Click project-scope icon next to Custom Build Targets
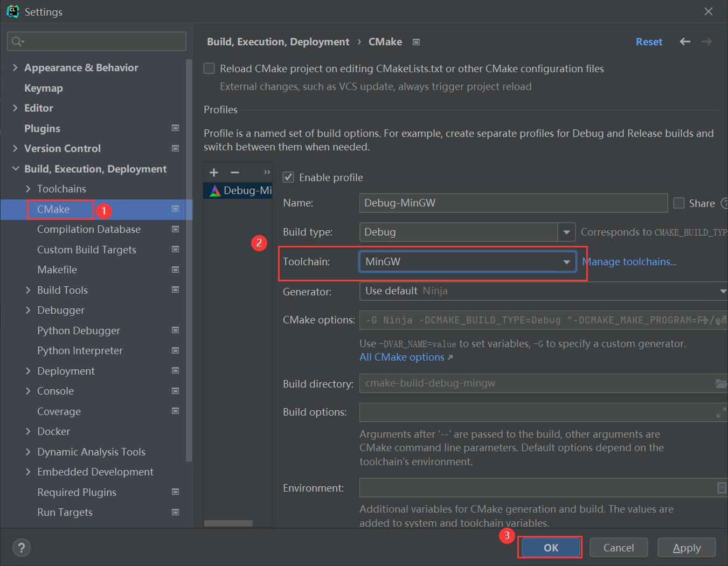The image size is (728, 566). [175, 249]
